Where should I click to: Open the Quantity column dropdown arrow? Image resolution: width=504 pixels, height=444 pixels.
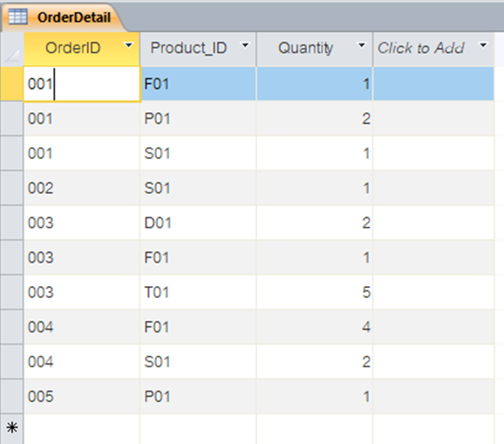coord(362,45)
